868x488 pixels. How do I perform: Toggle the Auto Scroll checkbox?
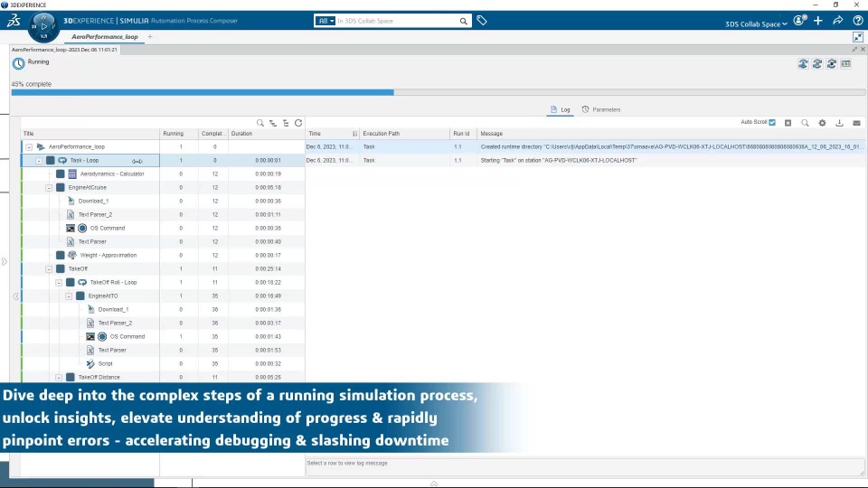coord(772,122)
